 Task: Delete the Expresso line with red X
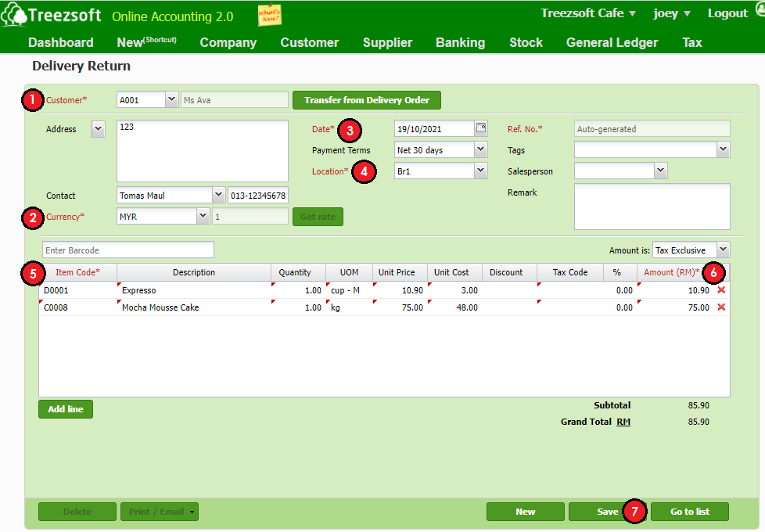pyautogui.click(x=721, y=290)
